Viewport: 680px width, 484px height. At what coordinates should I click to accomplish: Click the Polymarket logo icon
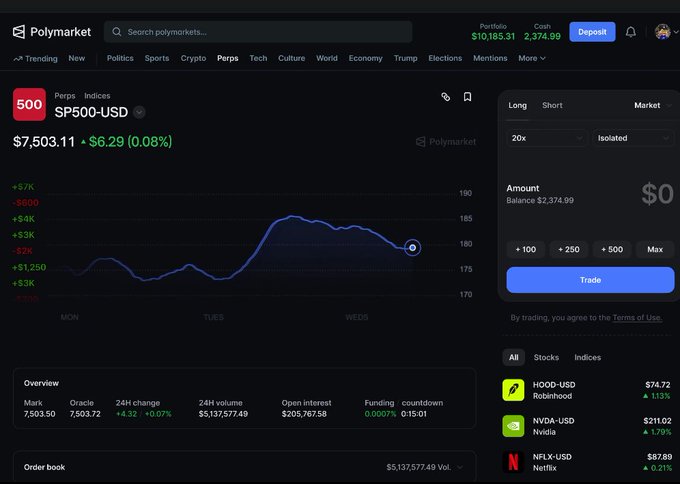(x=19, y=32)
